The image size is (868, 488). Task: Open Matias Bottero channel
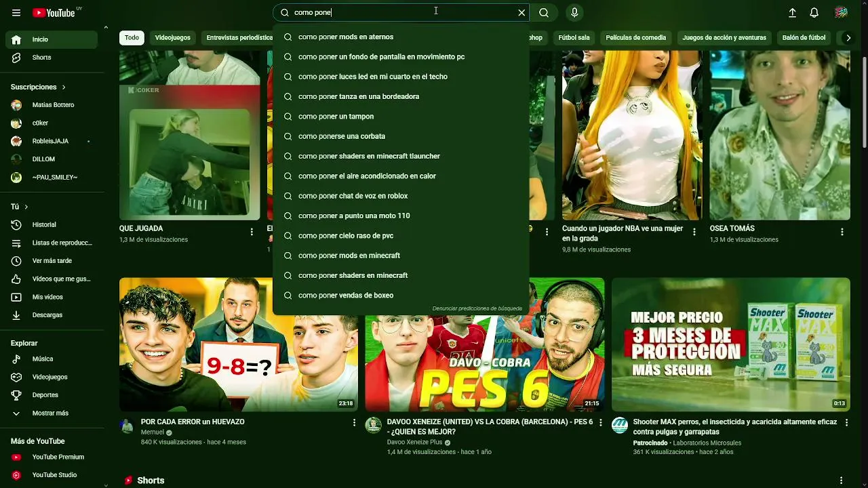[x=52, y=105]
